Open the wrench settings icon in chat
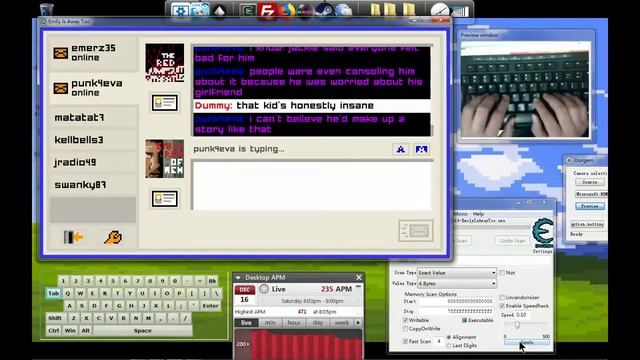 point(113,237)
